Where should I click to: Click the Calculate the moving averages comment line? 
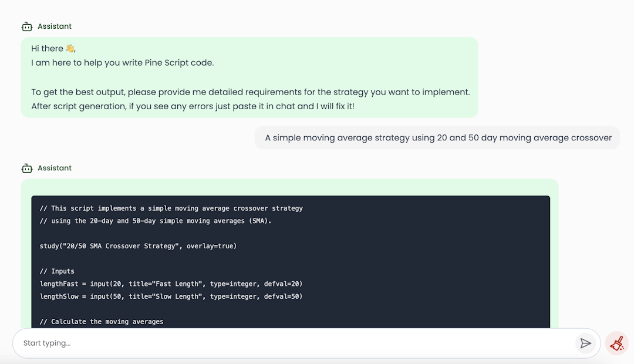(103, 321)
